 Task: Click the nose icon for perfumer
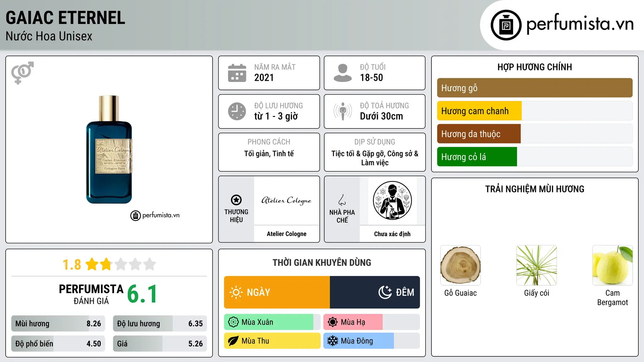tap(342, 200)
